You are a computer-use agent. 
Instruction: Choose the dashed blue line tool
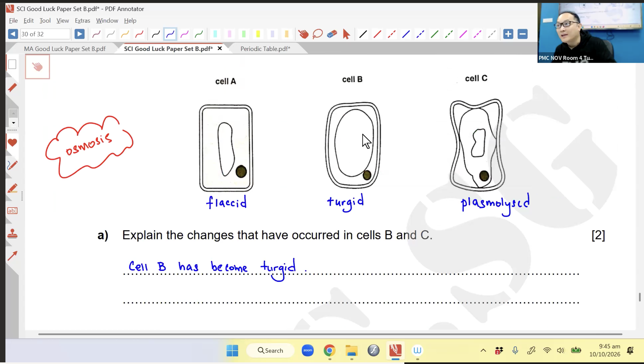tap(420, 34)
